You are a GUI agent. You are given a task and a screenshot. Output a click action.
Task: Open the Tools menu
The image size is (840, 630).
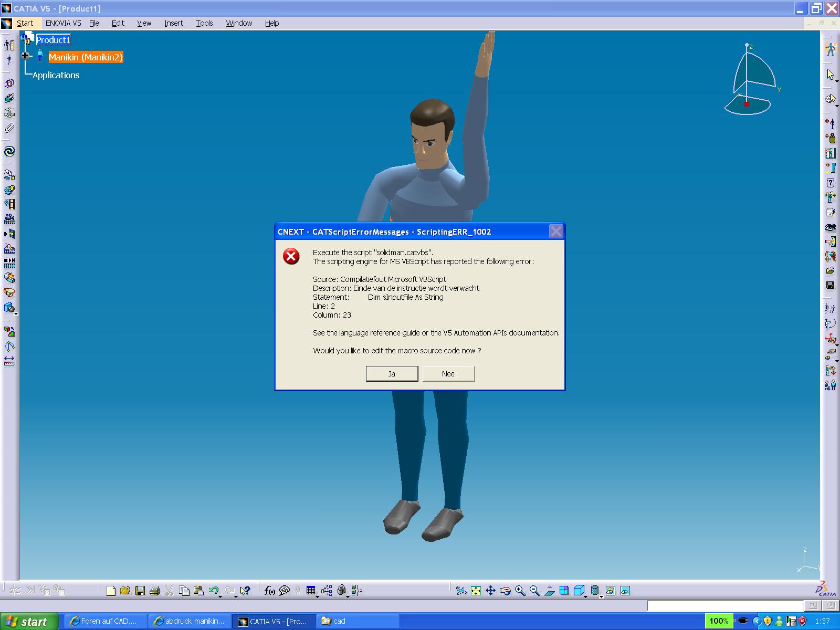[x=204, y=23]
